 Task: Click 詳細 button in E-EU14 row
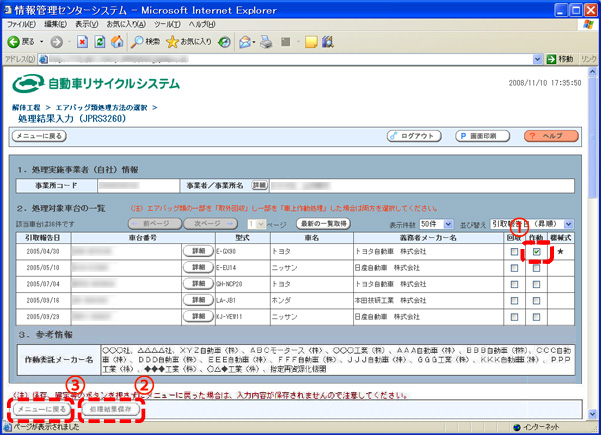198,267
